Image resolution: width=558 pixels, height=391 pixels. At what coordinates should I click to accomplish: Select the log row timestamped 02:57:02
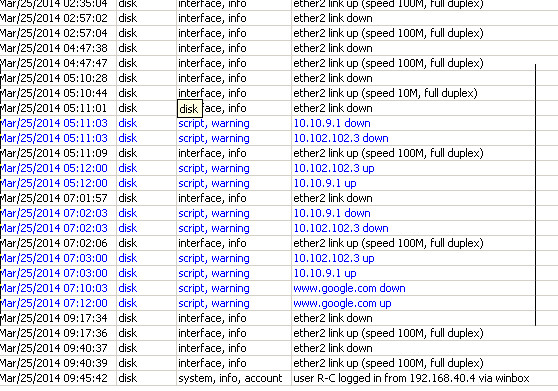click(x=279, y=18)
